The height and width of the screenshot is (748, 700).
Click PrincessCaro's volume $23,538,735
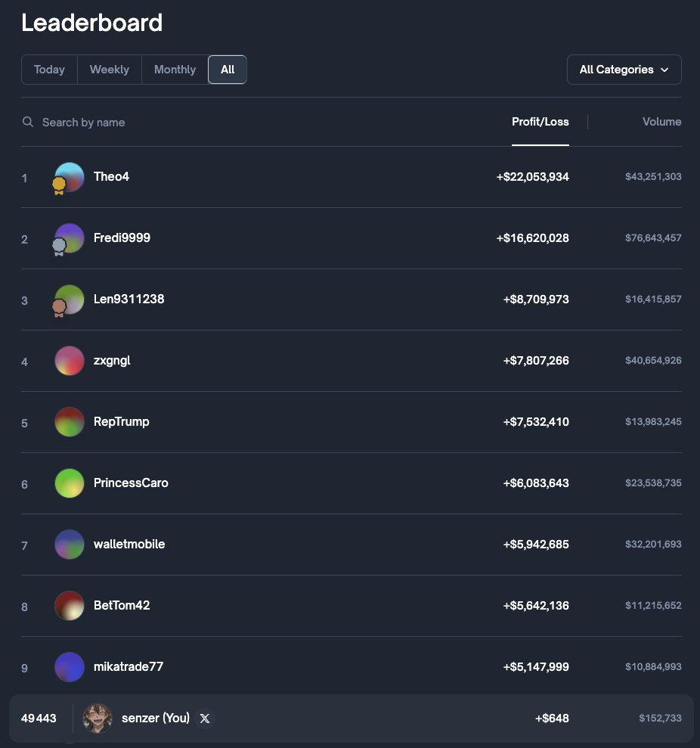[653, 483]
